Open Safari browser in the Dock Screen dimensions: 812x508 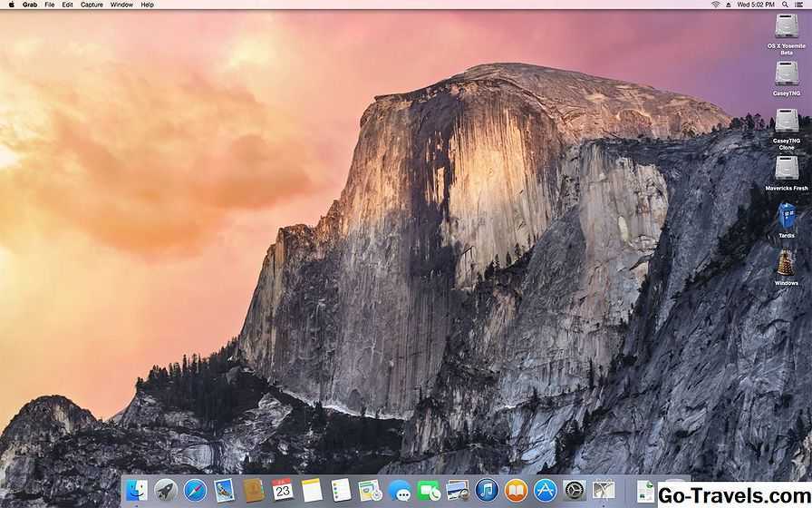coord(195,491)
